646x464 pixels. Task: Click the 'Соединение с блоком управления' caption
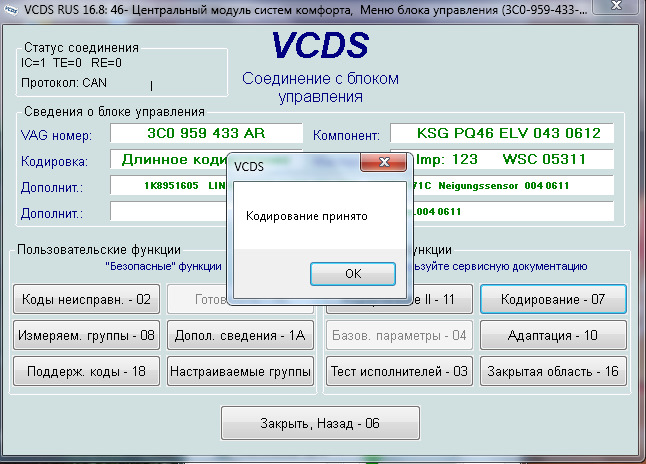320,87
